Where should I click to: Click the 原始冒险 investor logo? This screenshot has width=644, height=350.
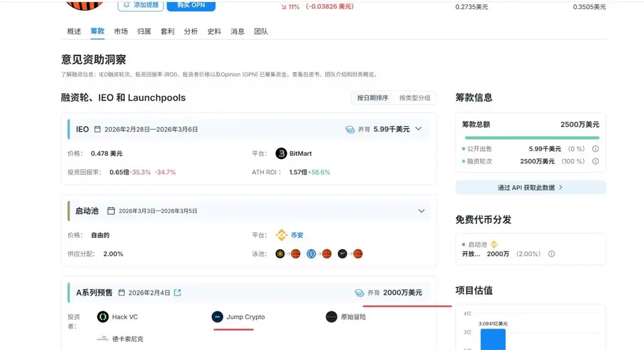click(331, 317)
